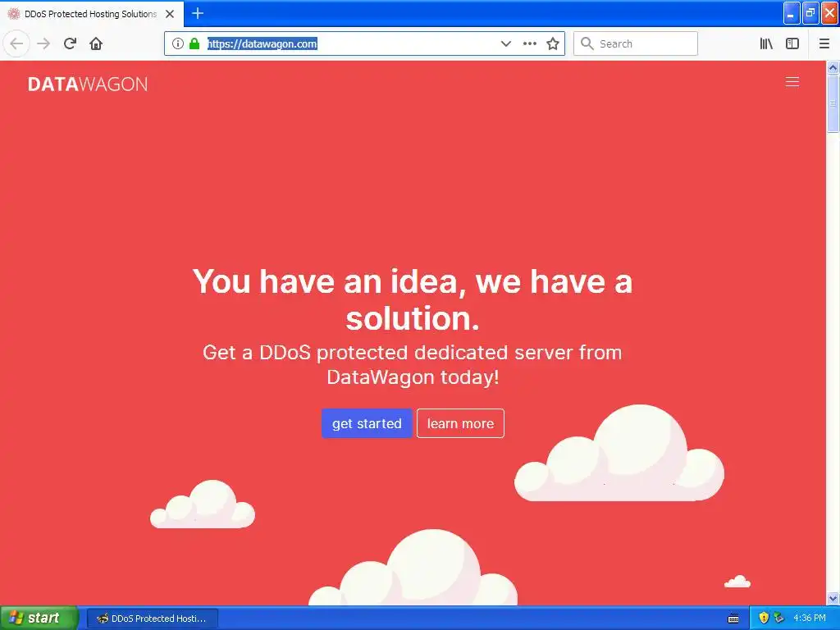840x630 pixels.
Task: Click the DATAWAGON logo
Action: click(88, 84)
